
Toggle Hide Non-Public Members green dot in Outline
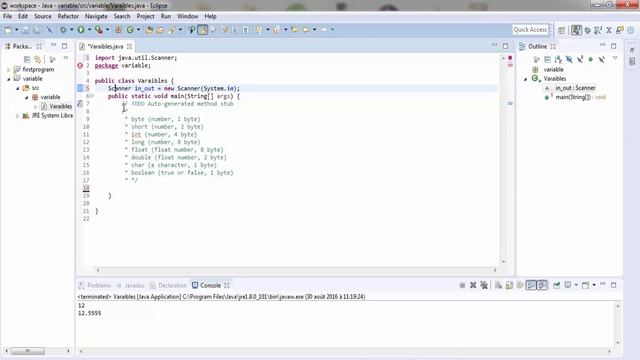point(591,60)
